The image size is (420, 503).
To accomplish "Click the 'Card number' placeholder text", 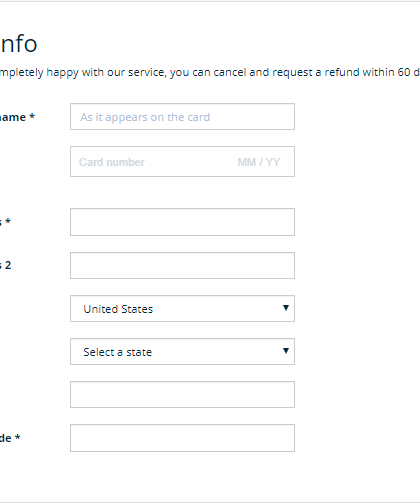I will coord(112,162).
